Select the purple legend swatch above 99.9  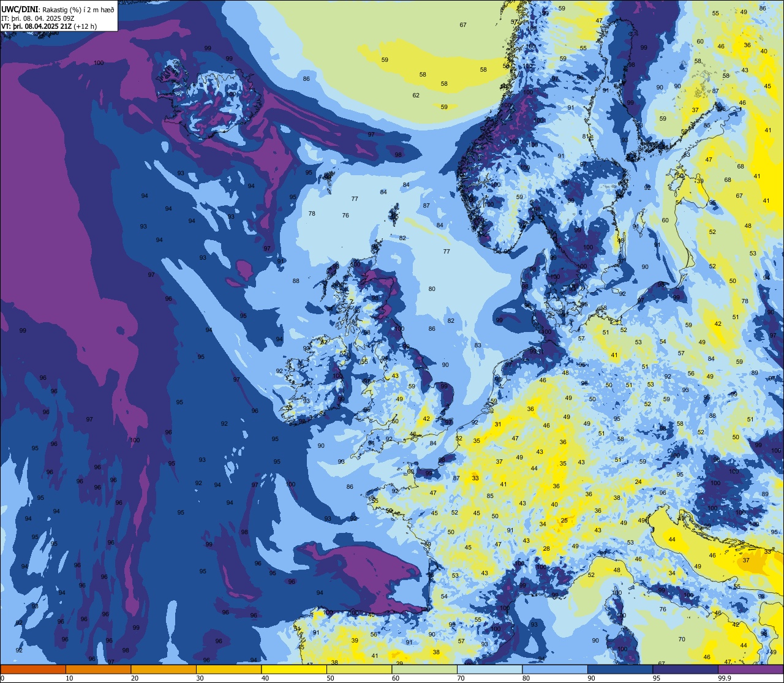click(750, 669)
